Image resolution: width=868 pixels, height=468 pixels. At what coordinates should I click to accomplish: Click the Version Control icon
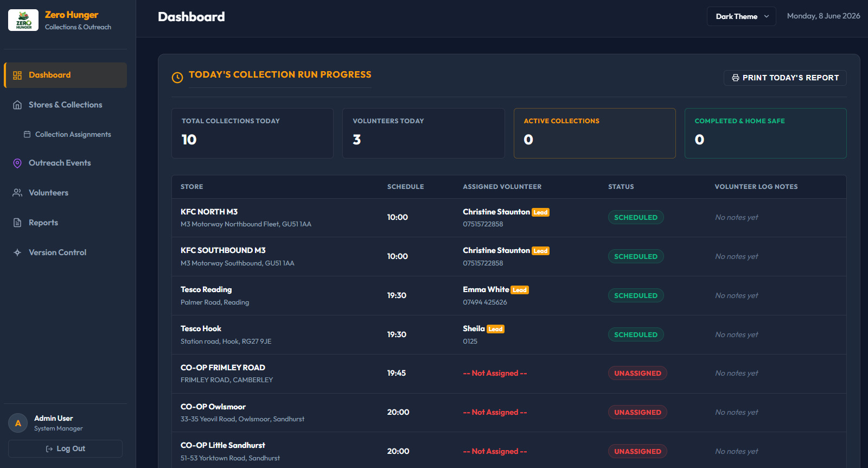point(17,252)
